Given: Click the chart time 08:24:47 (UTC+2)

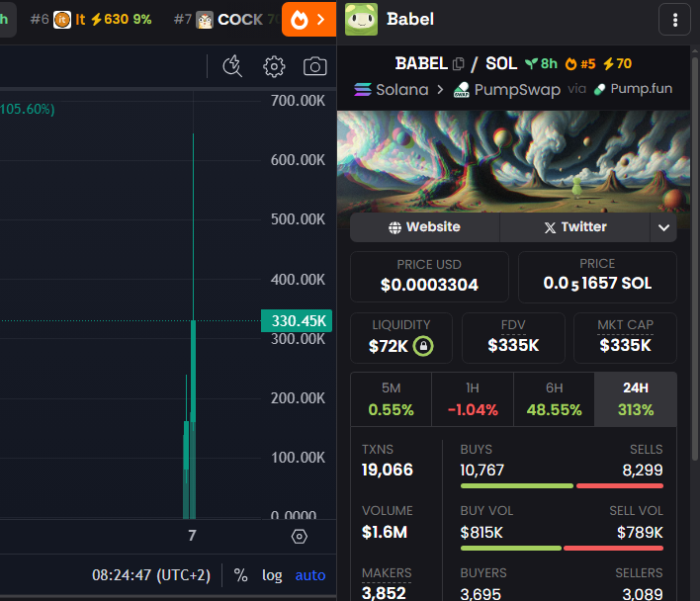Looking at the screenshot, I should pyautogui.click(x=151, y=575).
